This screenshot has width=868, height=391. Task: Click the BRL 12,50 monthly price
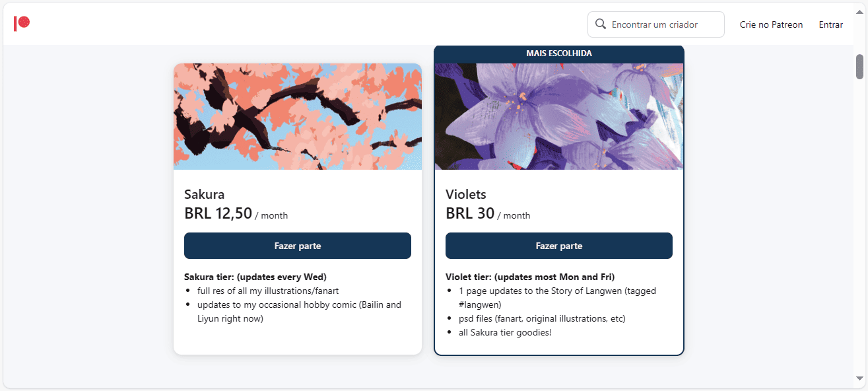click(x=218, y=213)
